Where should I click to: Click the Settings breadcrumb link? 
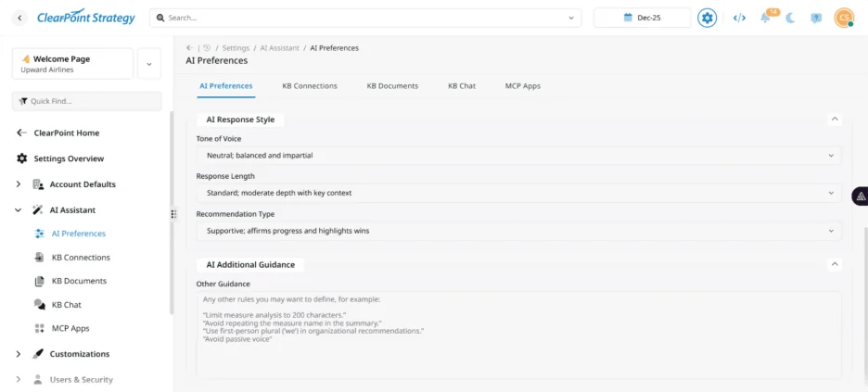(x=236, y=48)
